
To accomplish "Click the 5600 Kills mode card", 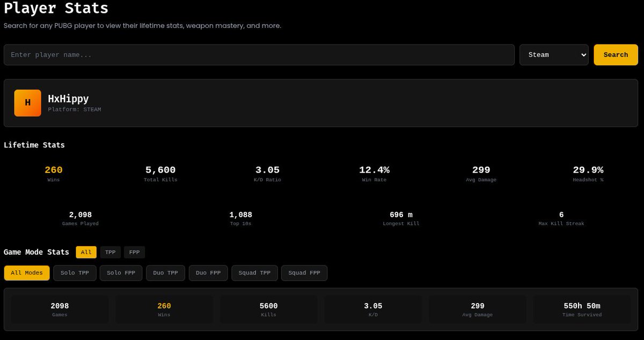I will [268, 309].
